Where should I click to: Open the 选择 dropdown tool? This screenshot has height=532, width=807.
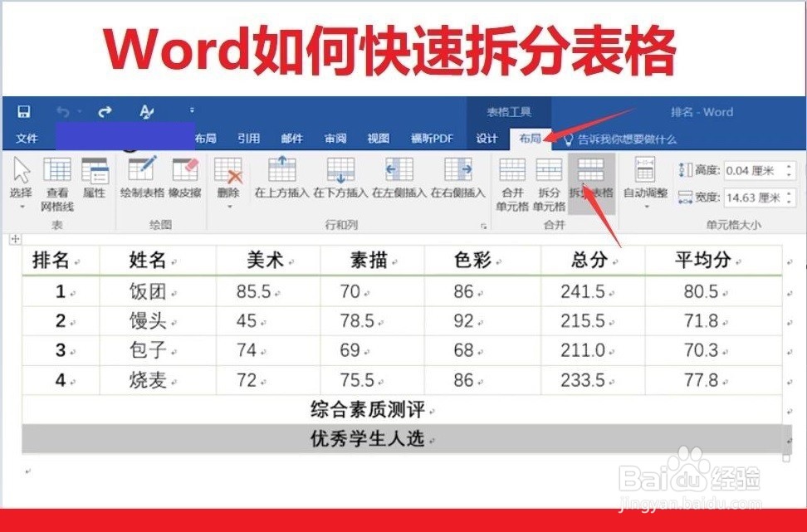click(x=21, y=183)
